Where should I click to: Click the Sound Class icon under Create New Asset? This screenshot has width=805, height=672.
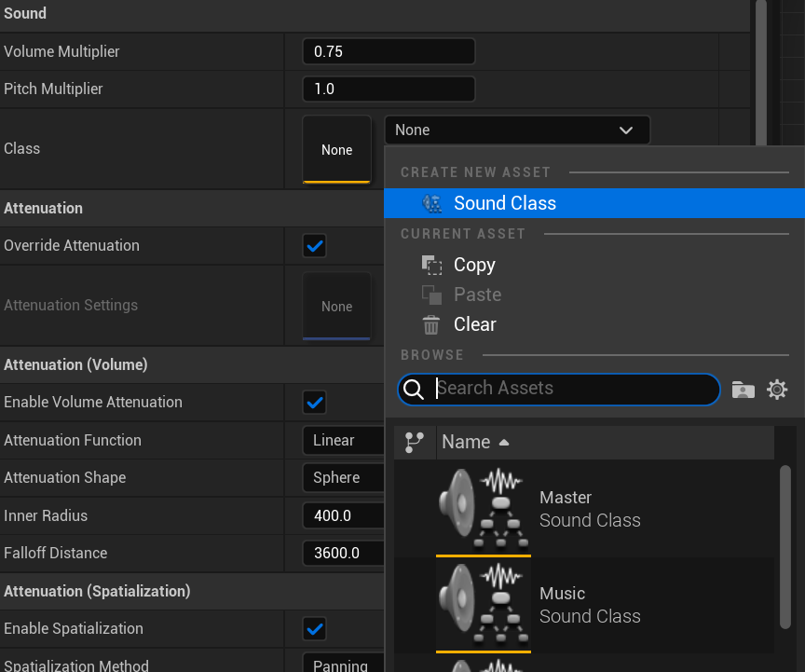click(431, 203)
